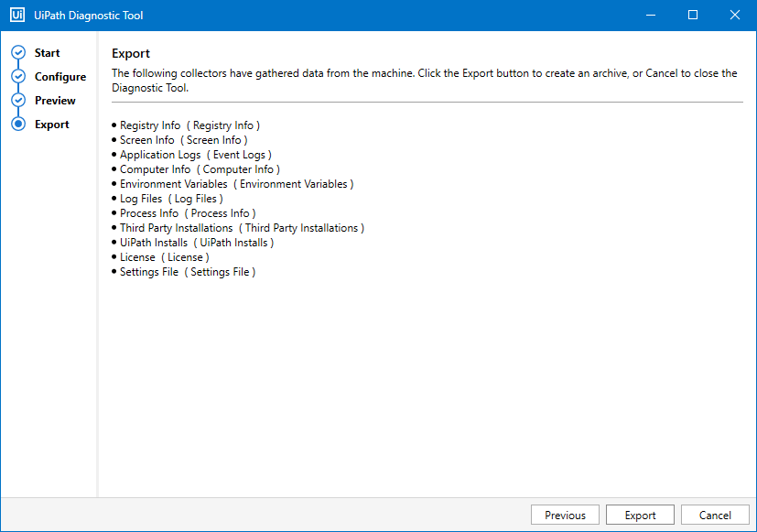Viewport: 757px width, 532px height.
Task: Click the Start step checkmark icon
Action: click(18, 53)
